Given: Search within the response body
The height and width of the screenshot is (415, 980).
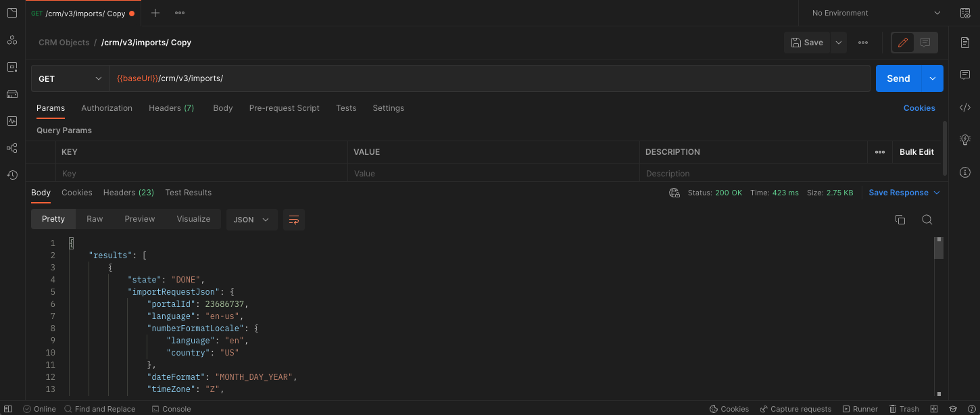Looking at the screenshot, I should point(927,219).
